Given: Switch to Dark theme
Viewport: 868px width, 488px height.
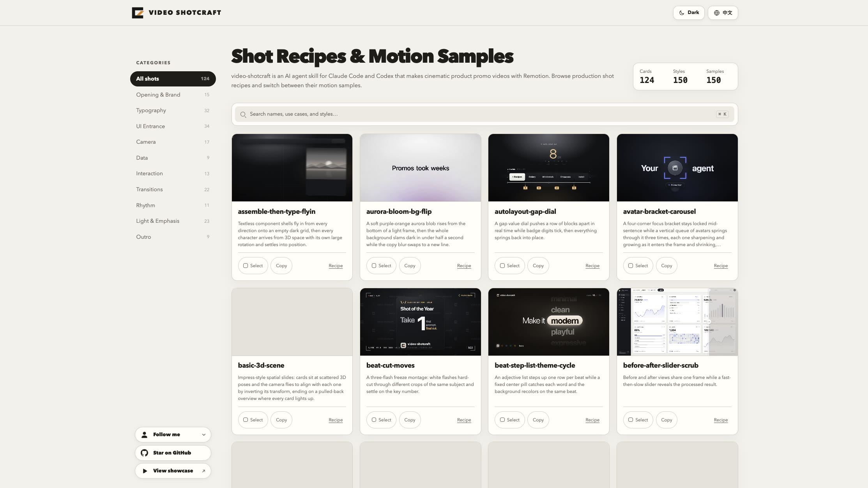Looking at the screenshot, I should point(688,13).
